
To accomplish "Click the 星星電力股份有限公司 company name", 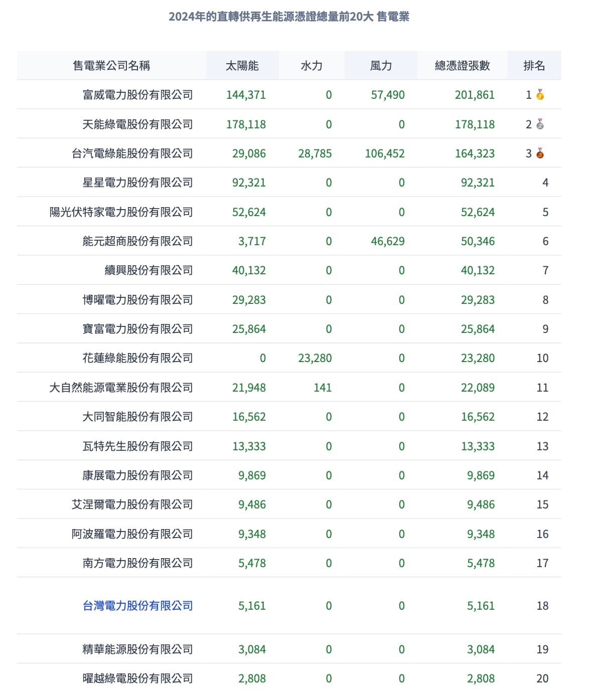I will [x=137, y=183].
